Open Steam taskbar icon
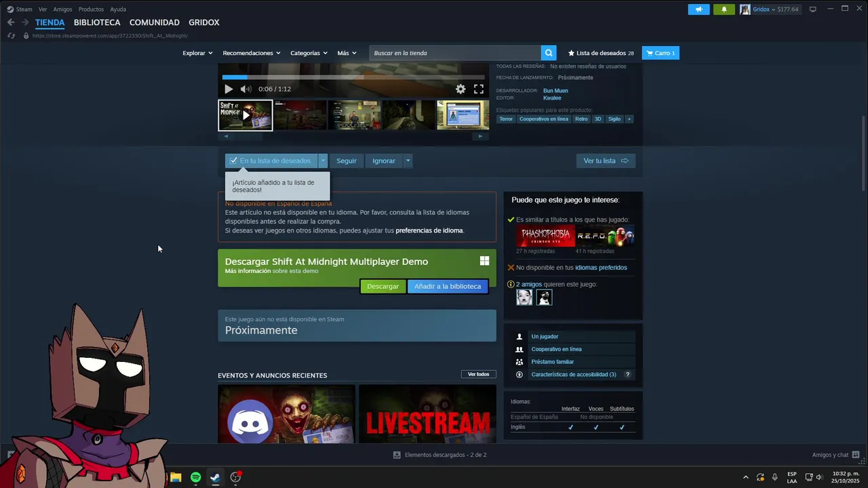This screenshot has width=868, height=488. (215, 477)
